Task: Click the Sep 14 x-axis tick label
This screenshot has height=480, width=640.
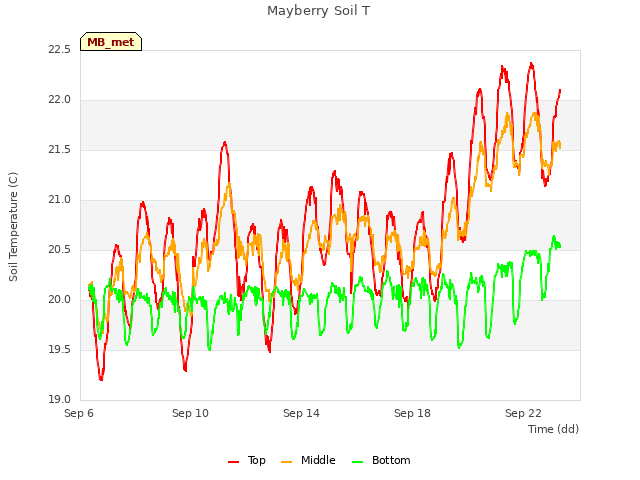Action: click(x=301, y=413)
